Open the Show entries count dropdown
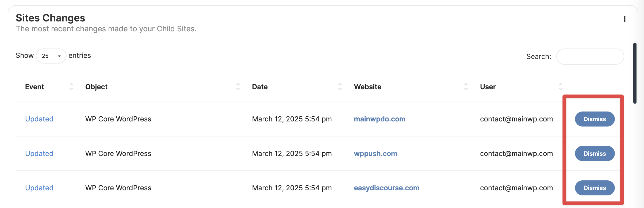 pos(51,56)
